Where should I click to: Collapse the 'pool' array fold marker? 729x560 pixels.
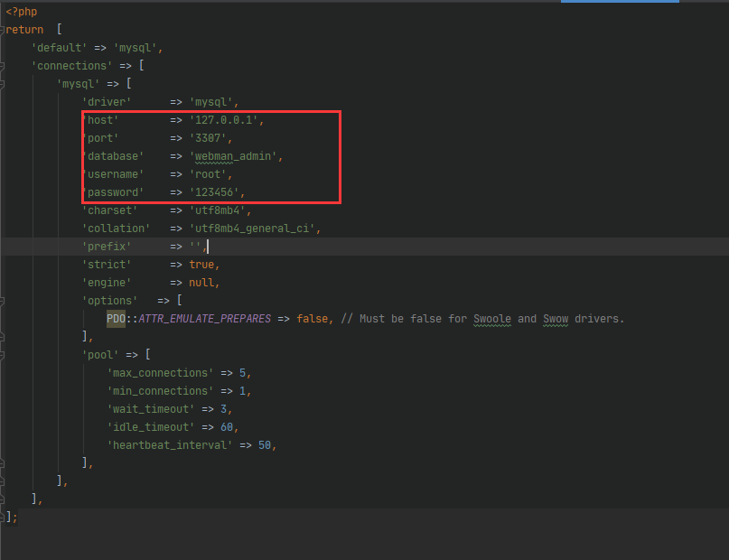tap(2, 356)
